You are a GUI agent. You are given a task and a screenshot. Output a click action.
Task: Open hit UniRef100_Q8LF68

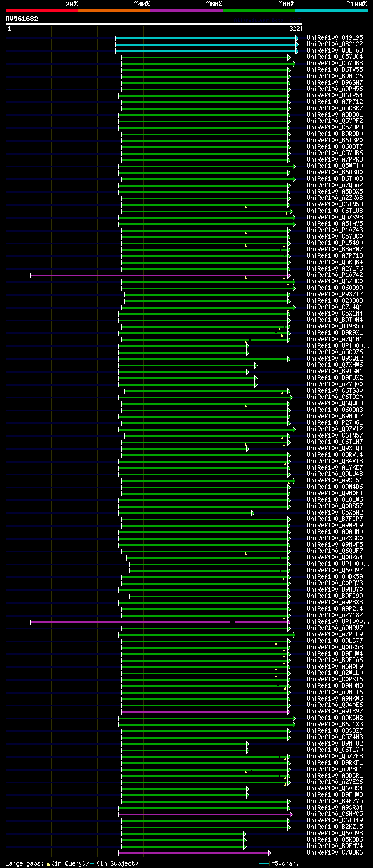[335, 50]
